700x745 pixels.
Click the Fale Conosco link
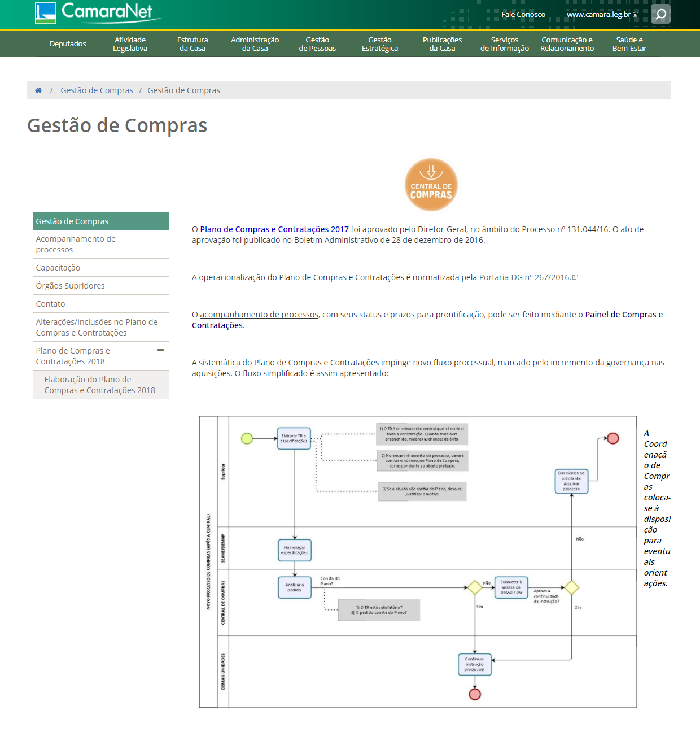(x=523, y=15)
